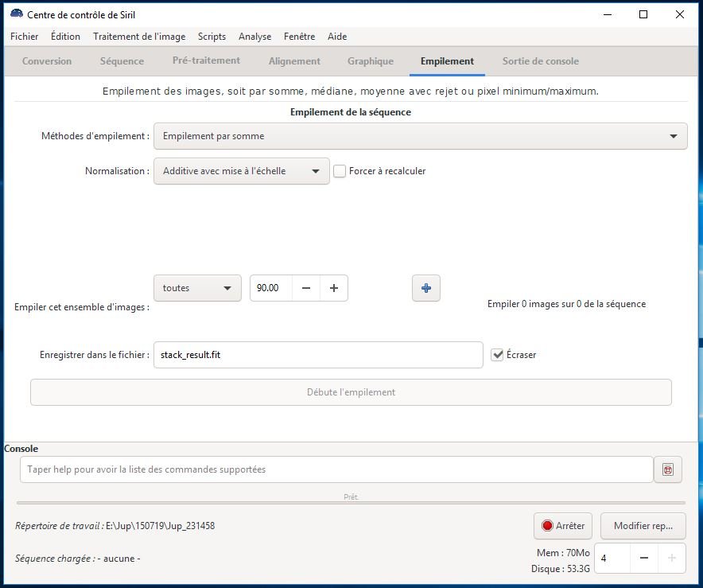
Task: Click the 90.00 percentage value field
Action: 271,288
